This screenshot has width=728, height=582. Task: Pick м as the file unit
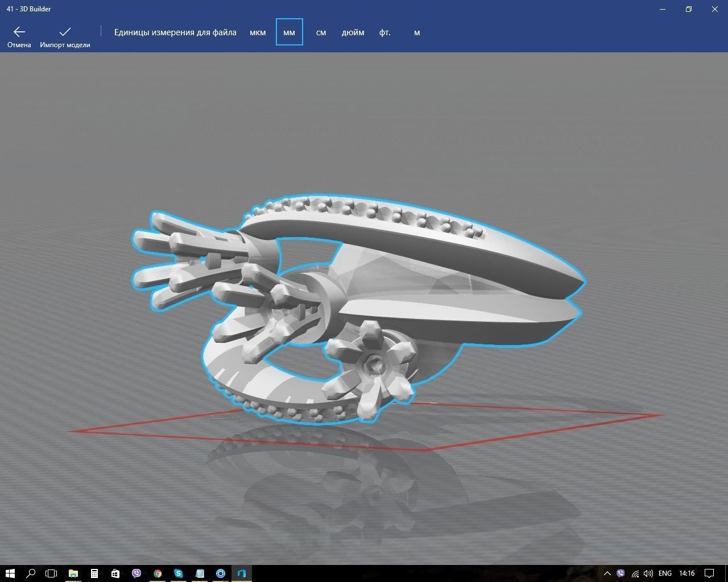click(417, 32)
